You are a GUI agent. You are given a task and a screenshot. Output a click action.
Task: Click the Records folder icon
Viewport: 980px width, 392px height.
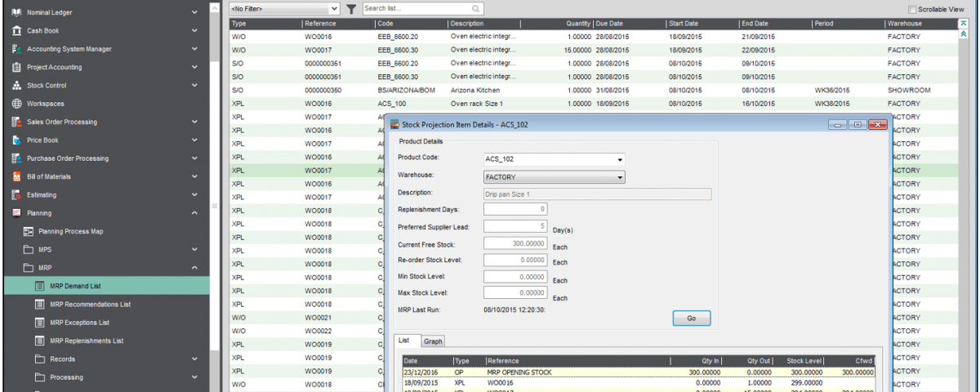coord(40,359)
